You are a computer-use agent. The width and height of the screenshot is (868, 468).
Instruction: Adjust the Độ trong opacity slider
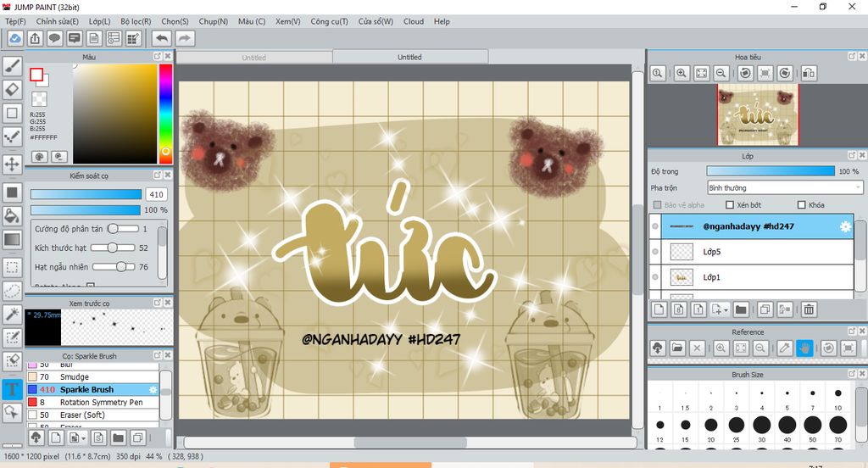(770, 171)
